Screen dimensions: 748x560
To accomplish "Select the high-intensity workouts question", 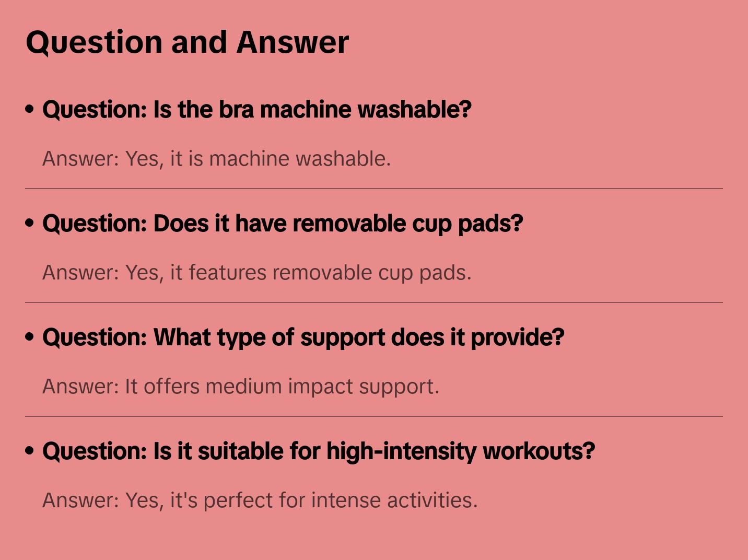I will click(x=319, y=451).
